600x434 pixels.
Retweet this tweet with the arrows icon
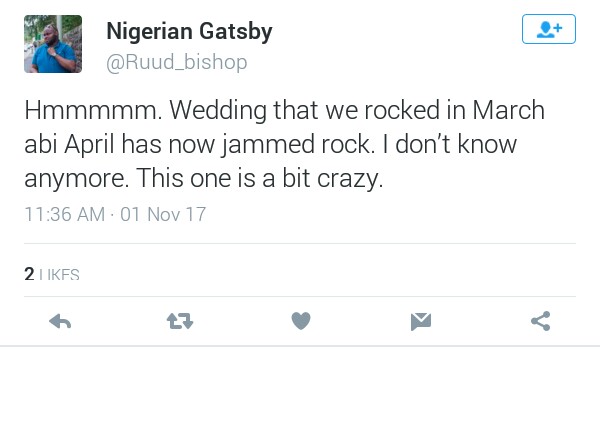pyautogui.click(x=180, y=321)
